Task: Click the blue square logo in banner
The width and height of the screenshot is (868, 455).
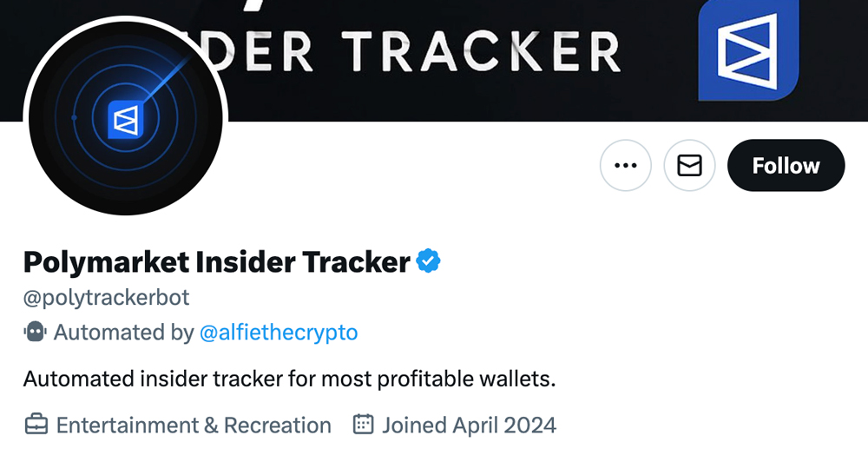Action: (x=748, y=48)
